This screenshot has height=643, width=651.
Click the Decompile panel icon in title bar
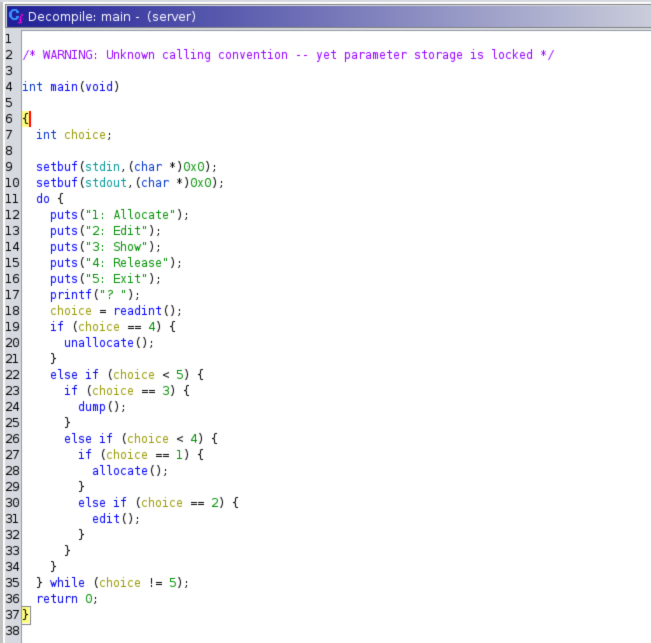click(x=14, y=17)
